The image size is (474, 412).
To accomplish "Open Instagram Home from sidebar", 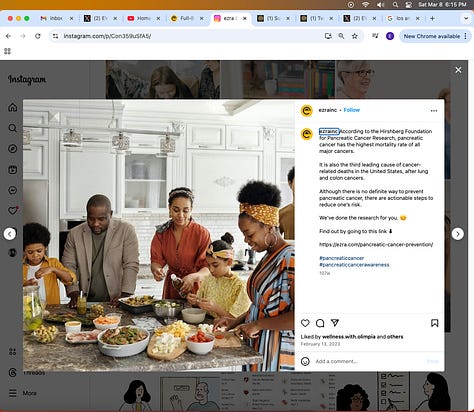I will coord(13,107).
